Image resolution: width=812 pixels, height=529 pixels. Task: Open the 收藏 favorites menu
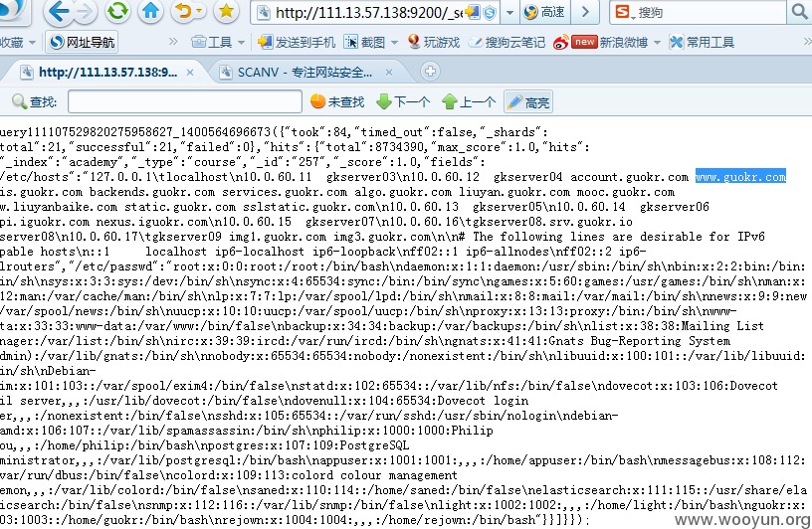click(18, 43)
